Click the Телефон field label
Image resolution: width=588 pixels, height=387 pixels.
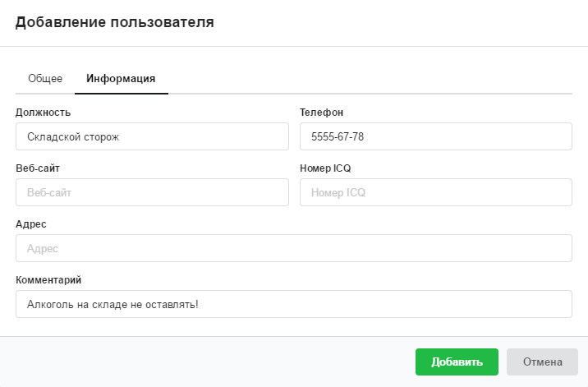tap(321, 113)
